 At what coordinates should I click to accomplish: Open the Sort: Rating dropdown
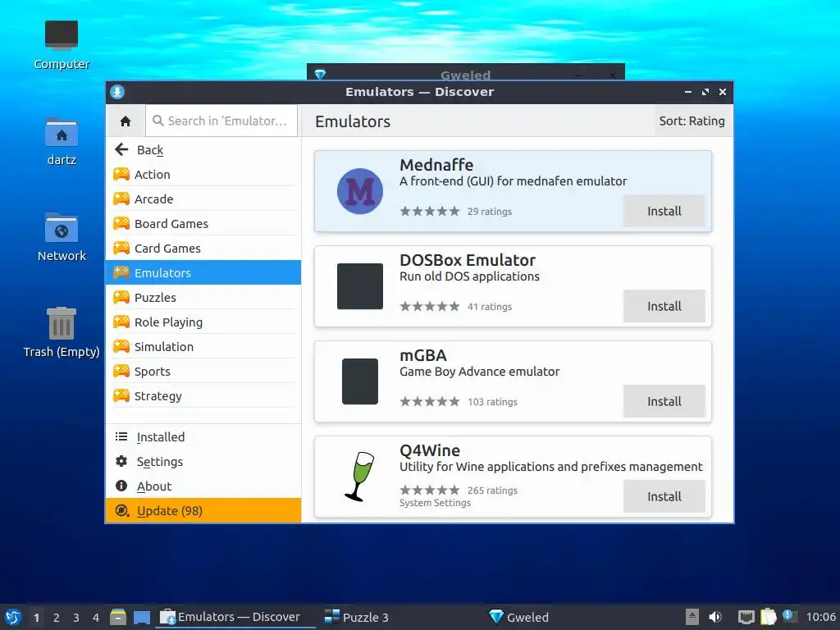692,121
